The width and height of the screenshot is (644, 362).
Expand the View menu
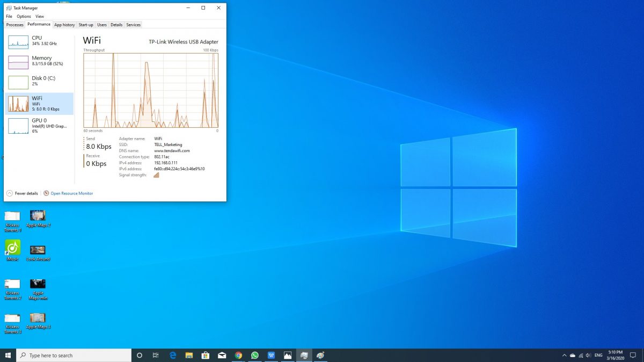click(x=40, y=17)
